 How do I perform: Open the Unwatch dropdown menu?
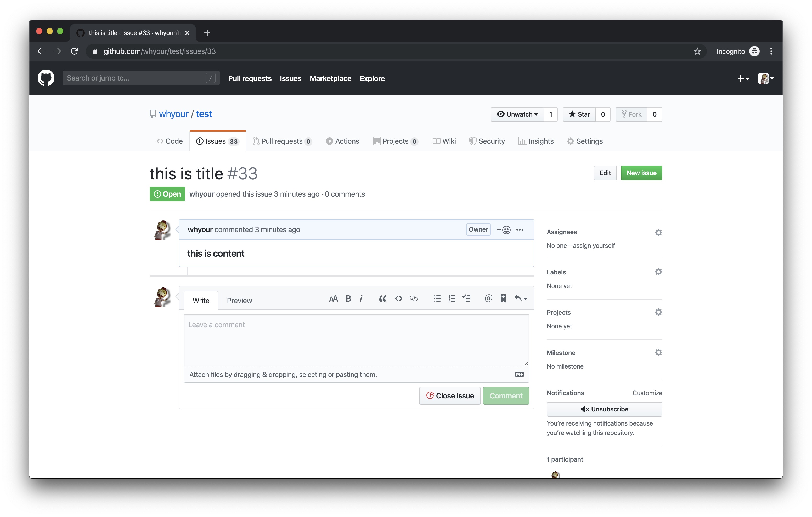click(x=517, y=114)
